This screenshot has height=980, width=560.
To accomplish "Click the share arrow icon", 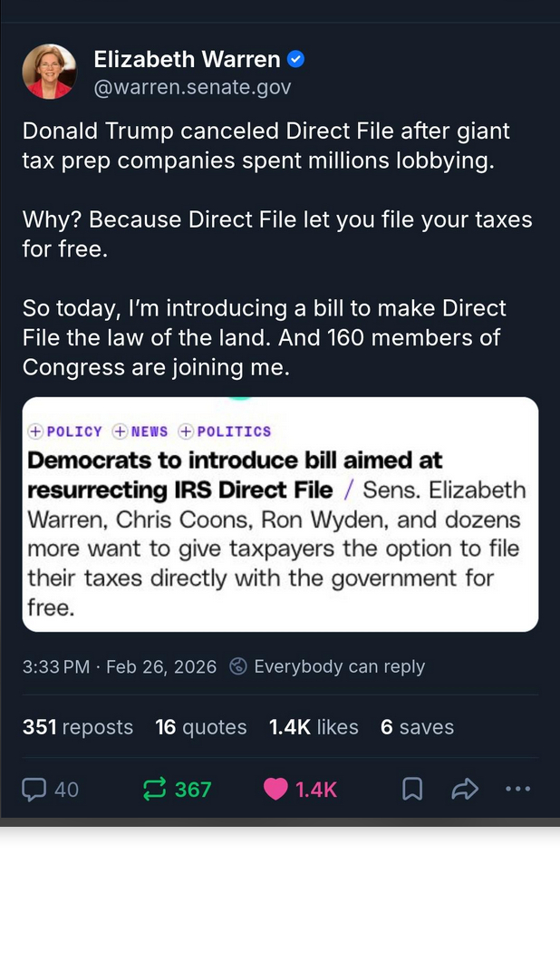I will click(464, 790).
